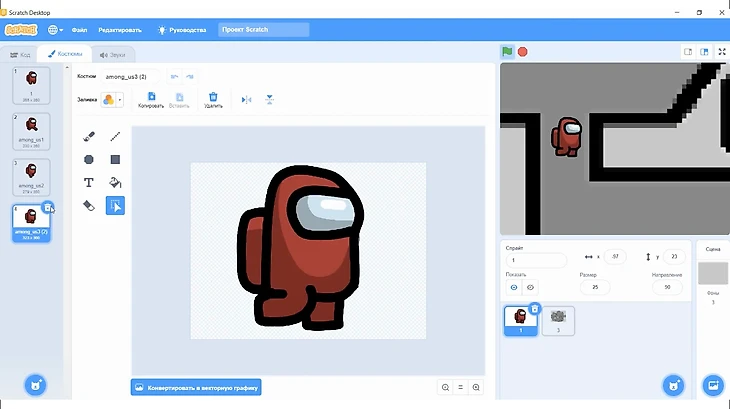The width and height of the screenshot is (730, 409).
Task: Select the Line tool
Action: (115, 136)
